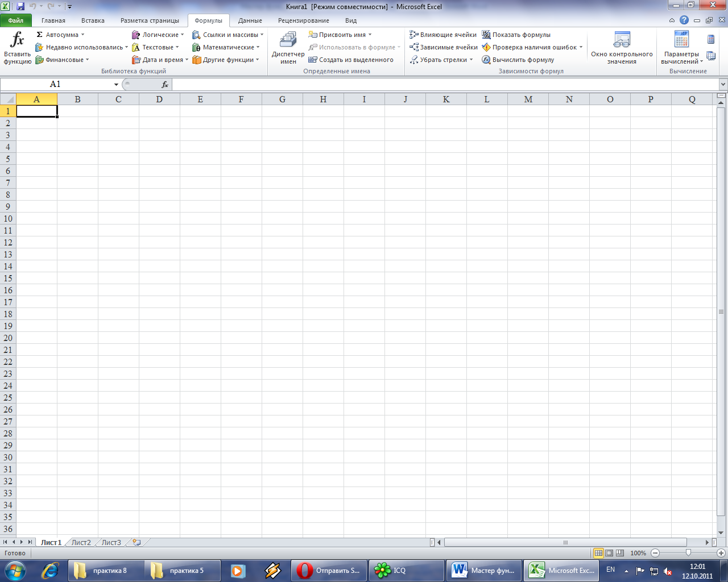Open the Текстовые functions list
Screen dimensions: 728x582
click(156, 47)
